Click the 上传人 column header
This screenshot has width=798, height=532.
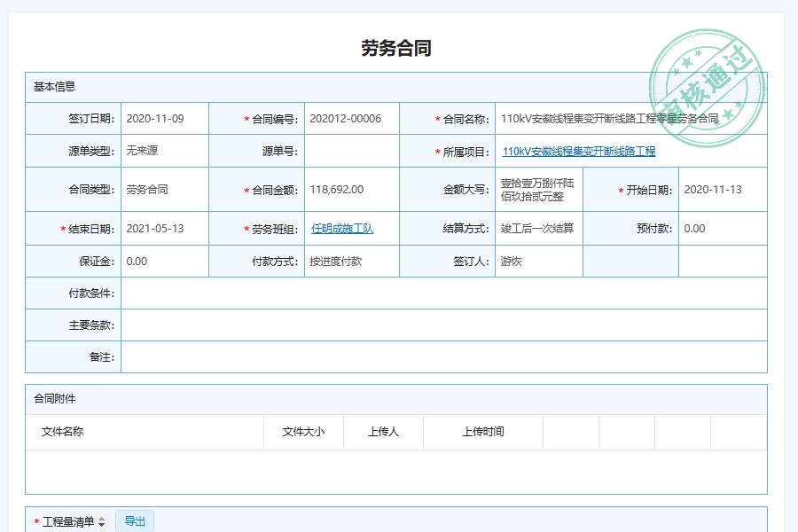pos(383,432)
